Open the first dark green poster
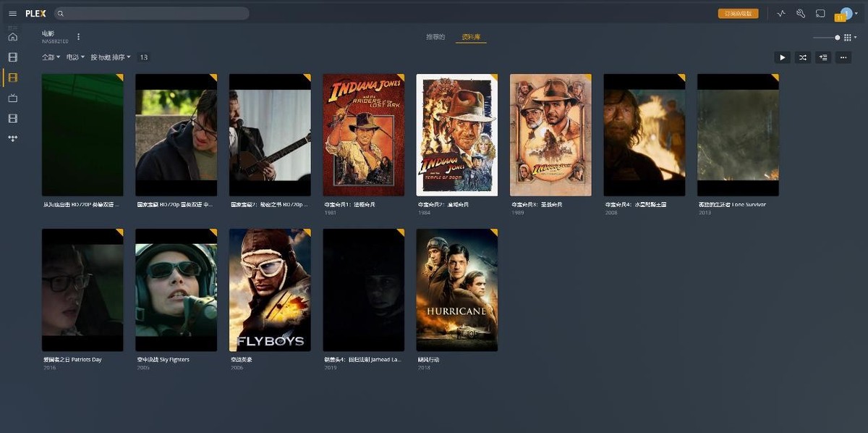 (82, 135)
